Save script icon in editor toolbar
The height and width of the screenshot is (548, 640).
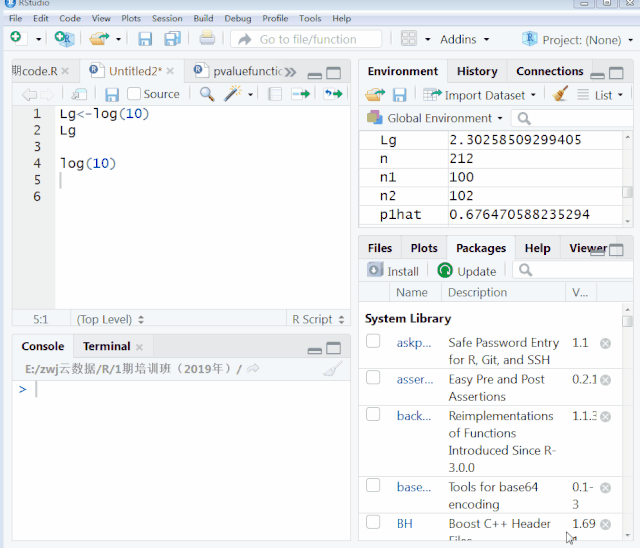click(x=112, y=95)
